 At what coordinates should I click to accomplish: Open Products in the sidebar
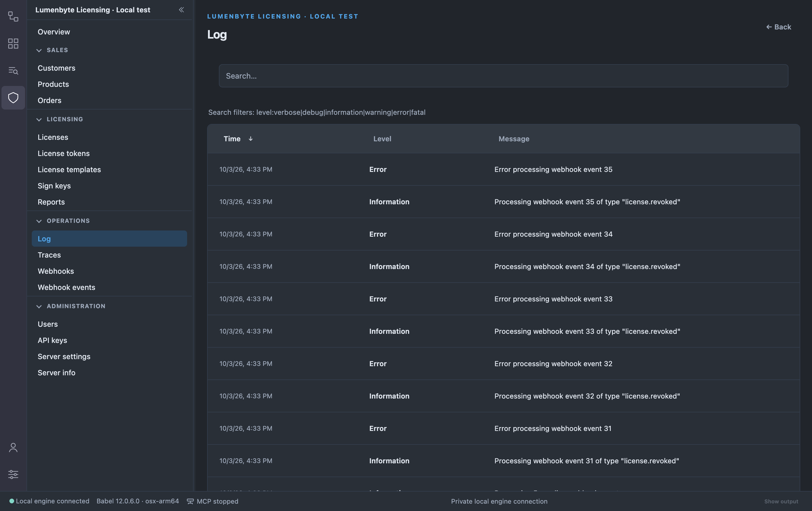coord(109,84)
